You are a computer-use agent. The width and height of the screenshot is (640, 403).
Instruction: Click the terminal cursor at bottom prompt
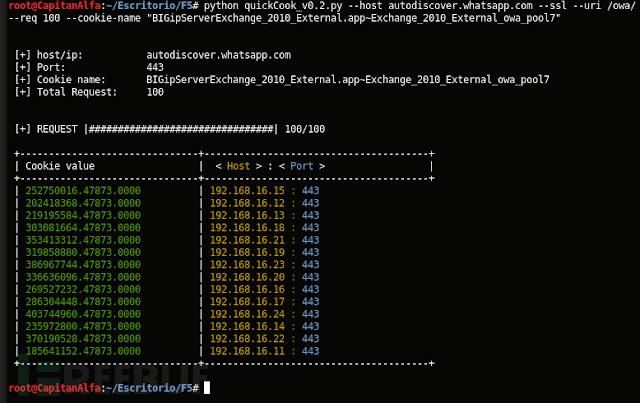[x=207, y=388]
